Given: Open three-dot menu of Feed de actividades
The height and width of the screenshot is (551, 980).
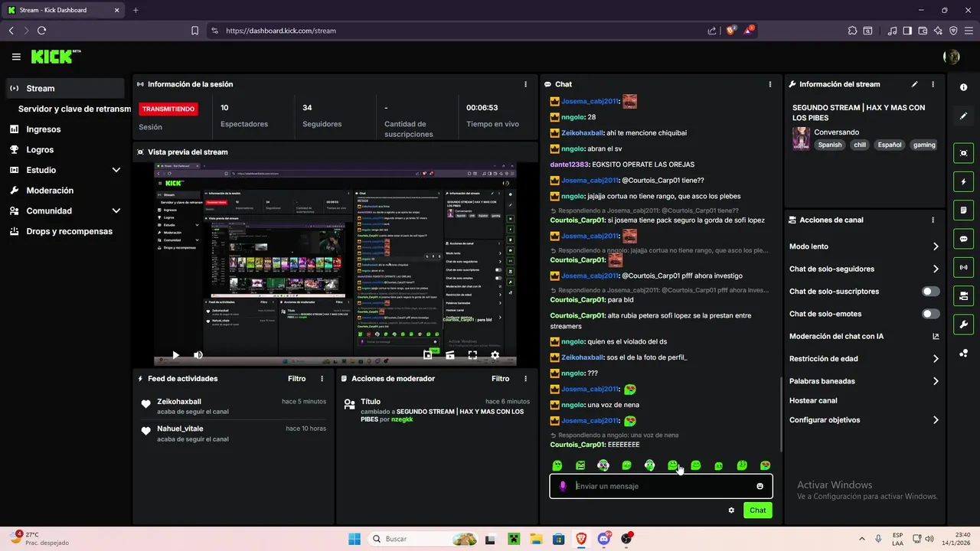Looking at the screenshot, I should coord(322,379).
